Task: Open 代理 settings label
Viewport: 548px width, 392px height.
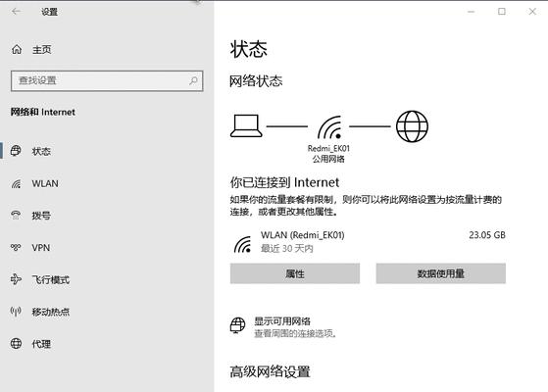Action: click(41, 344)
